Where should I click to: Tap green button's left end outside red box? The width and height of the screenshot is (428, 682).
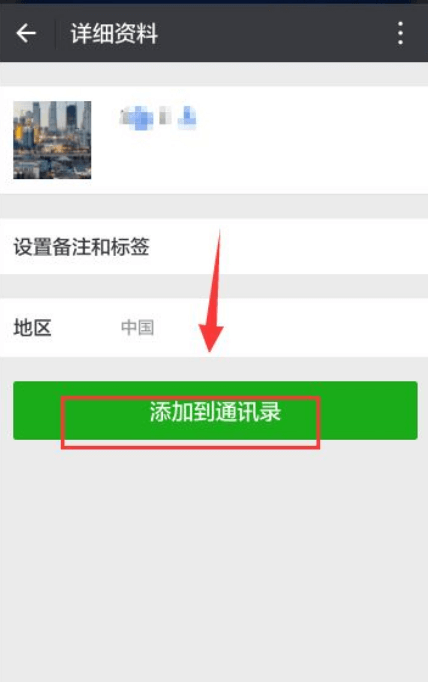point(37,410)
